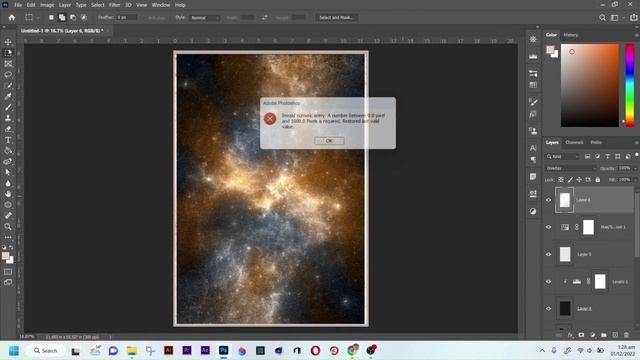Image resolution: width=640 pixels, height=360 pixels.
Task: Click the Layers panel vertical scrollbar
Action: pos(637,224)
